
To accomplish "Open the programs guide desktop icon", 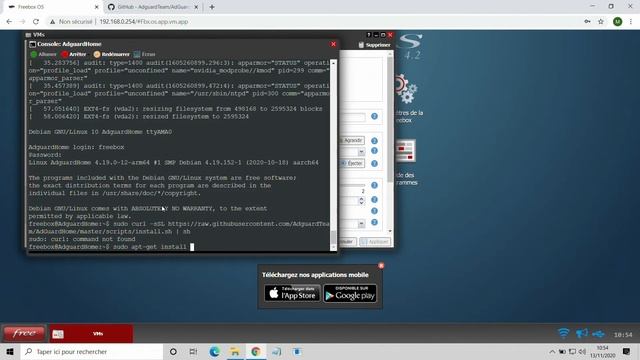I will [x=405, y=151].
